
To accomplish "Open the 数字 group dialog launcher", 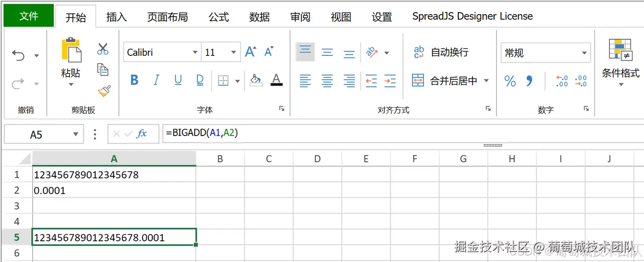I will (586, 108).
